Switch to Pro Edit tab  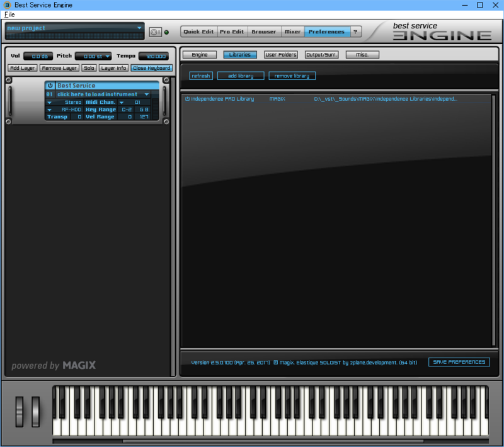(232, 31)
